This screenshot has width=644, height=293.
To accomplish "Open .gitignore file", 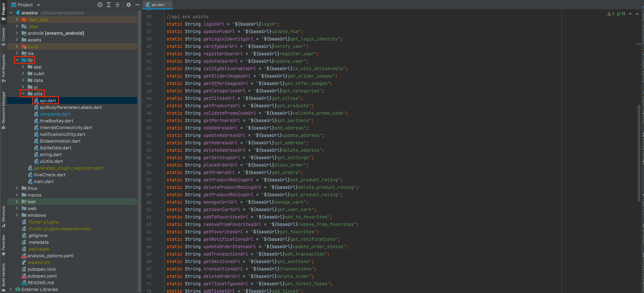I will [34, 235].
